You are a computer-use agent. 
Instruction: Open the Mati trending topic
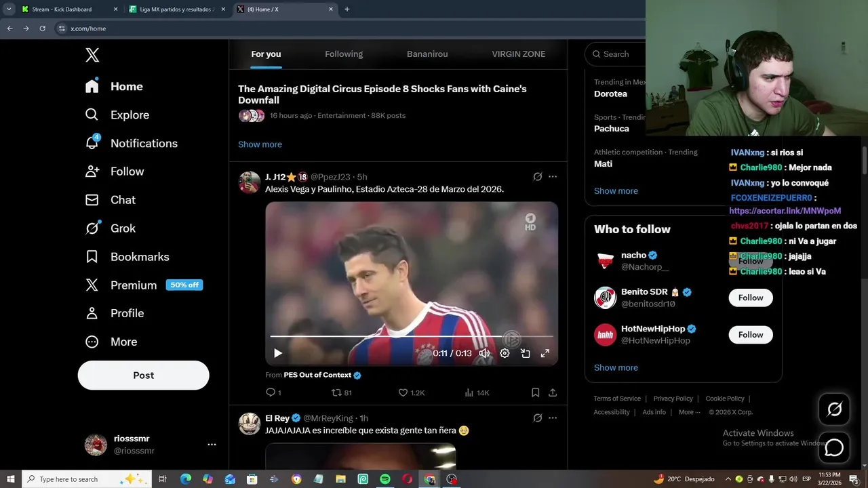(603, 164)
